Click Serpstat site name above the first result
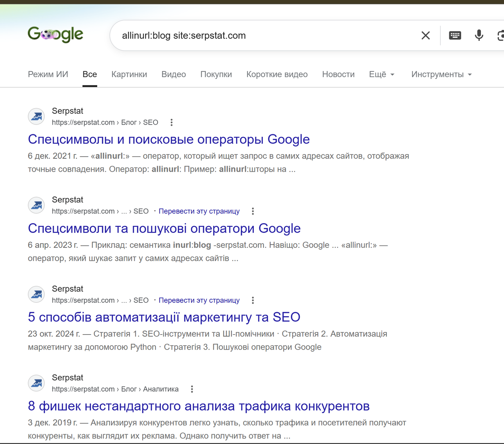The width and height of the screenshot is (504, 444). (68, 111)
